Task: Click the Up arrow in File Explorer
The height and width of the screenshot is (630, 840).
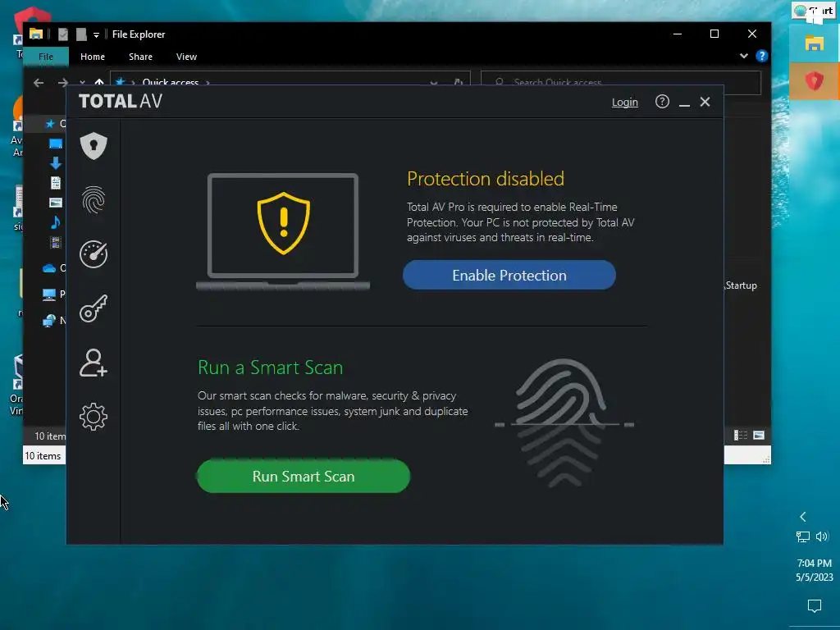Action: click(x=99, y=83)
